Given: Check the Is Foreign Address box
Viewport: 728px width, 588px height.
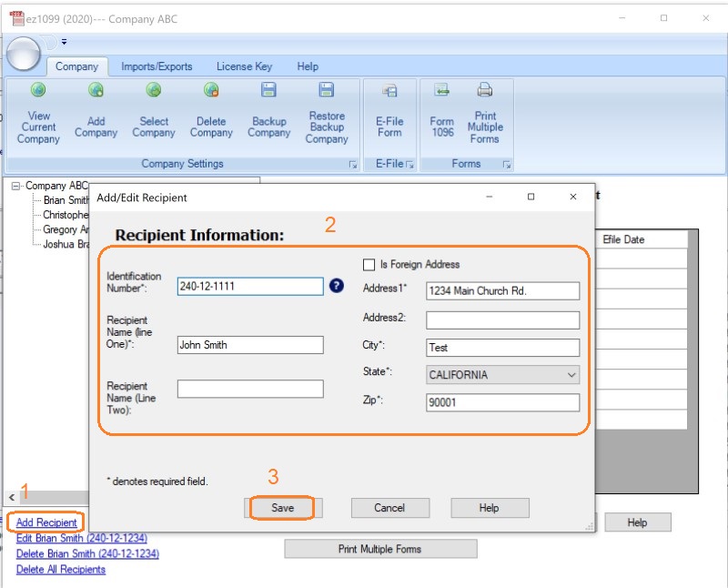Looking at the screenshot, I should pos(369,265).
